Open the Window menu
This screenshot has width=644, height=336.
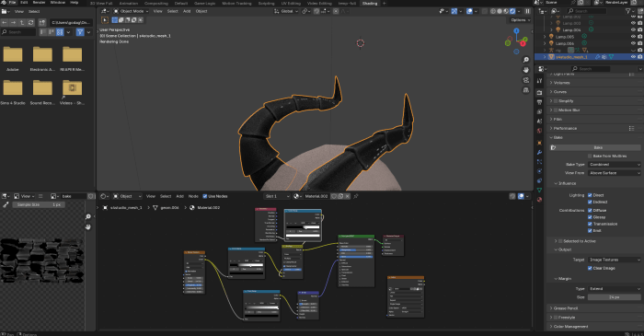57,3
